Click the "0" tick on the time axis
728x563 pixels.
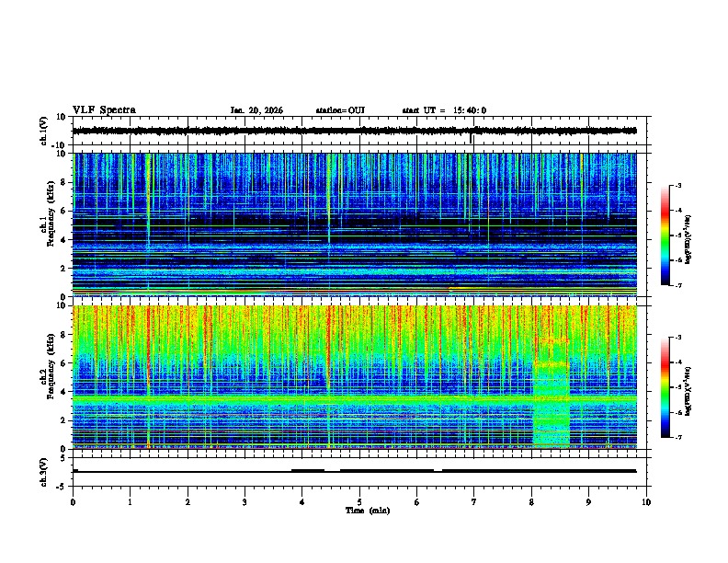73,501
